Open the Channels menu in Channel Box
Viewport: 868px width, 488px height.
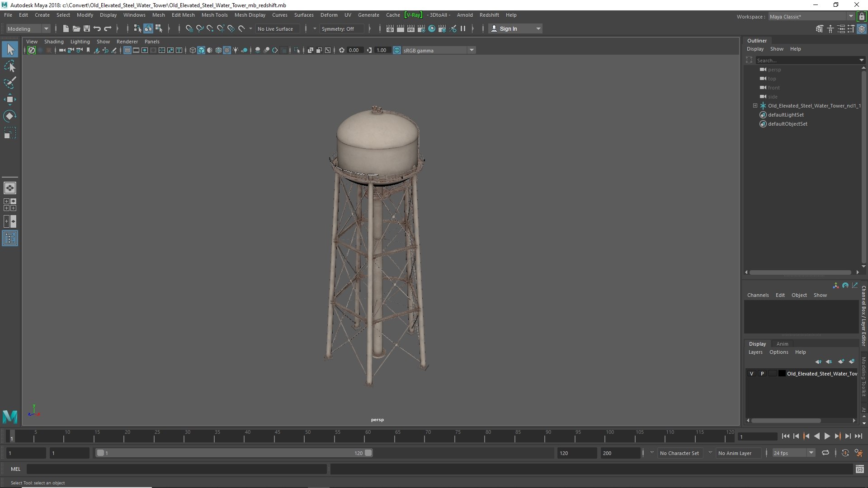(758, 295)
